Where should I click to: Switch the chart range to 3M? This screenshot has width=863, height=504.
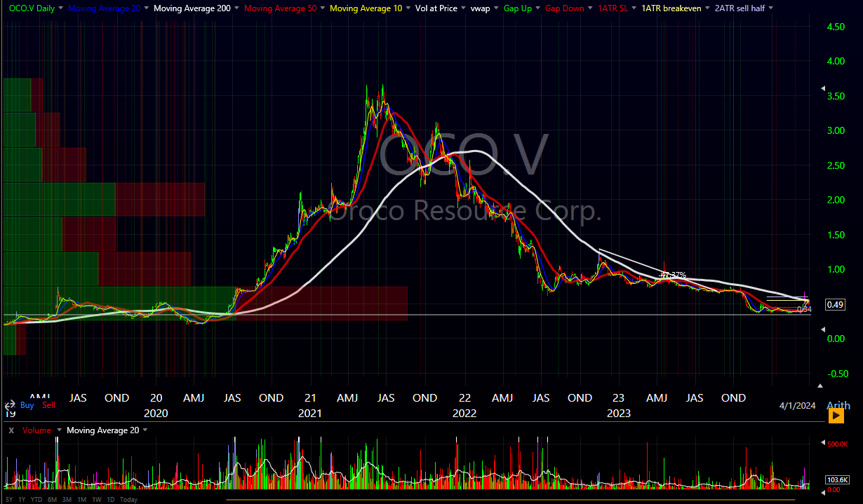68,499
